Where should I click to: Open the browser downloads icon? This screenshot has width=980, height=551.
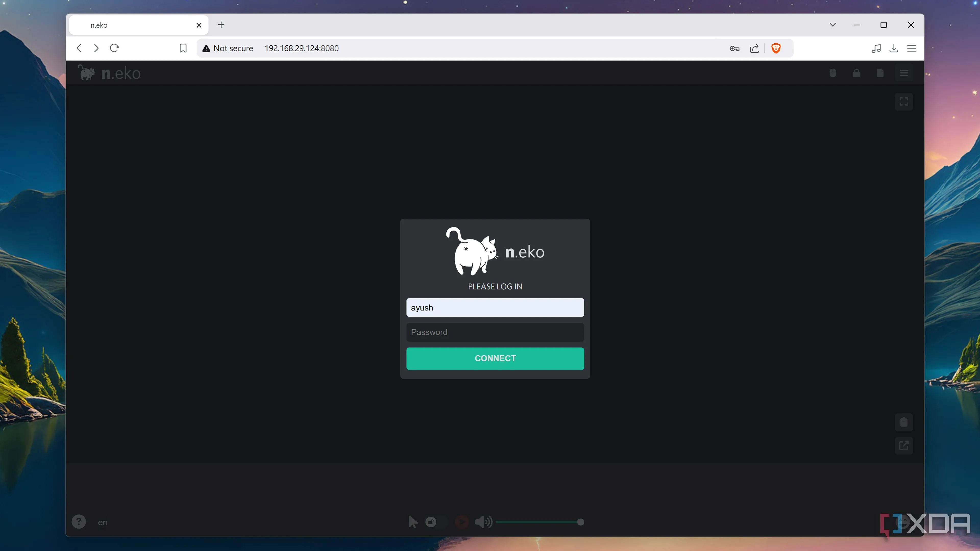894,48
